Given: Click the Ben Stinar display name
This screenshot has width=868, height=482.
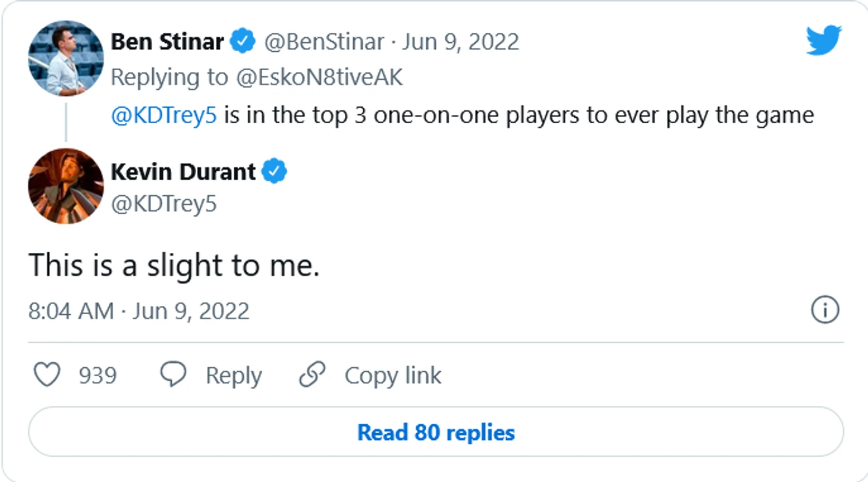Looking at the screenshot, I should click(x=167, y=42).
